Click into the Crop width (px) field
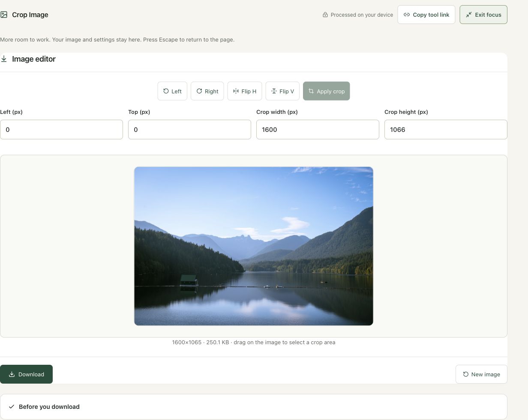The width and height of the screenshot is (528, 420). pos(318,129)
